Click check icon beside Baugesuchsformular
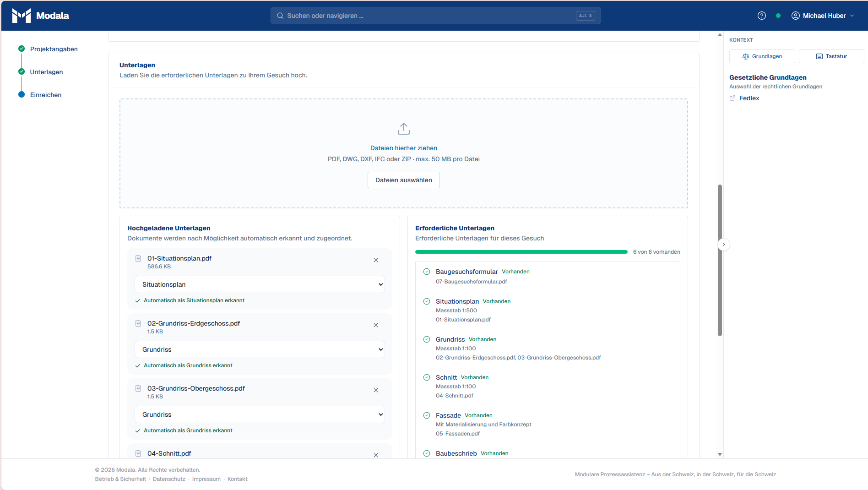The height and width of the screenshot is (490, 868). point(427,272)
